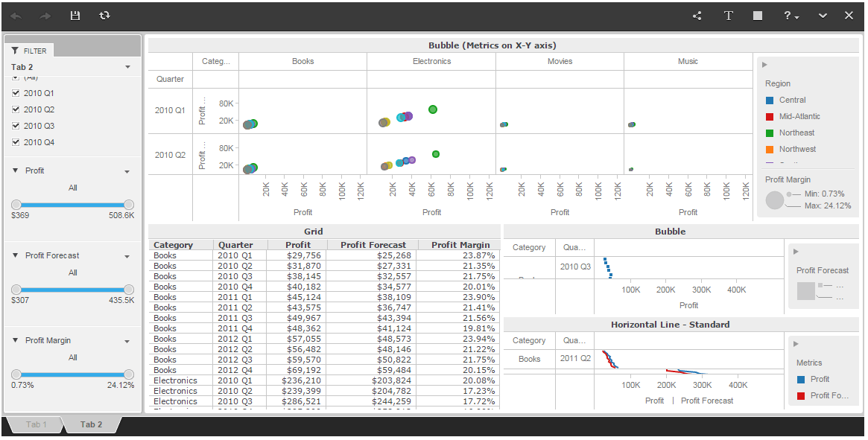This screenshot has height=440, width=868.
Task: Select the Northeast region legend swatch
Action: point(770,133)
